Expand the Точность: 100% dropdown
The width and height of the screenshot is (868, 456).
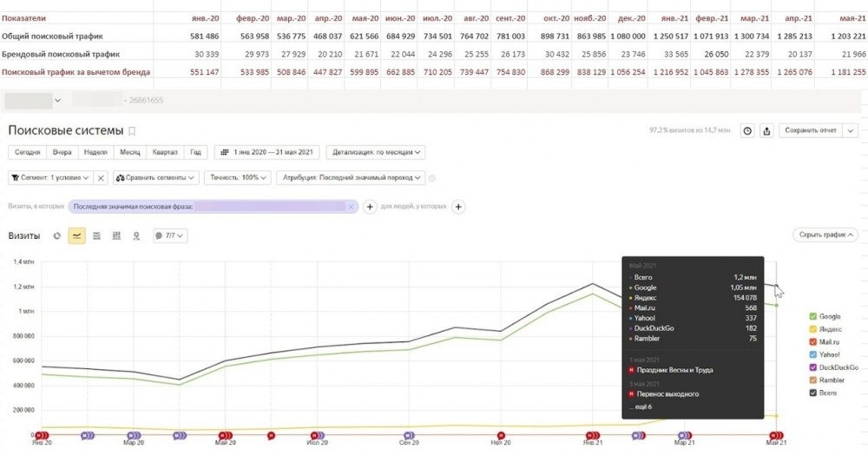tap(238, 178)
